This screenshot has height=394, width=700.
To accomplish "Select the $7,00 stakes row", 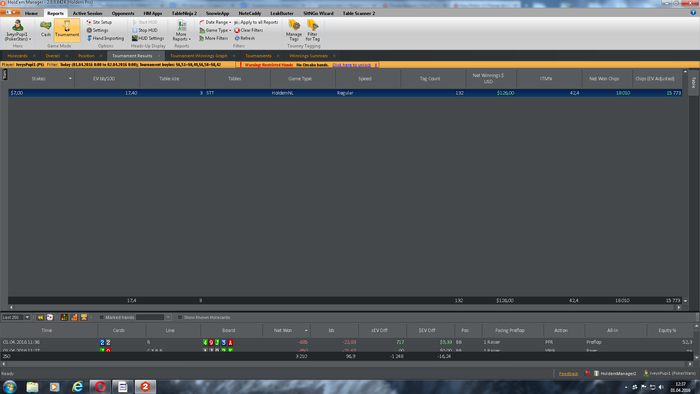I will pos(345,93).
